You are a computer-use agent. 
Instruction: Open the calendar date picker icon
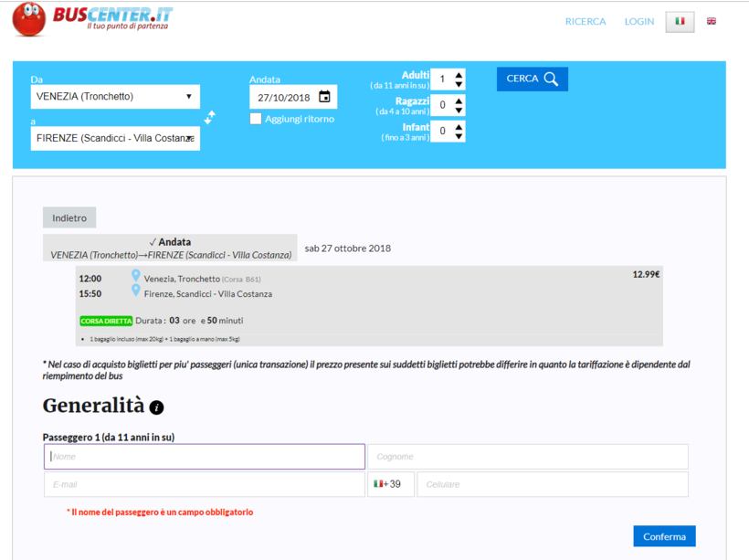pyautogui.click(x=324, y=97)
